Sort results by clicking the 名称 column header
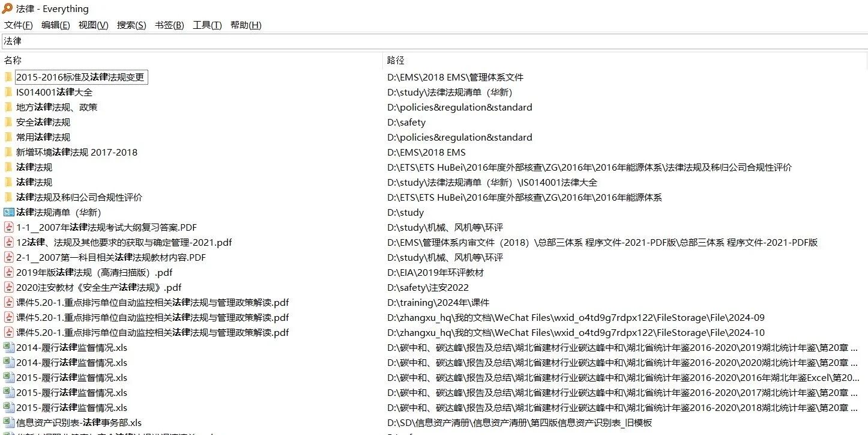 (x=13, y=60)
